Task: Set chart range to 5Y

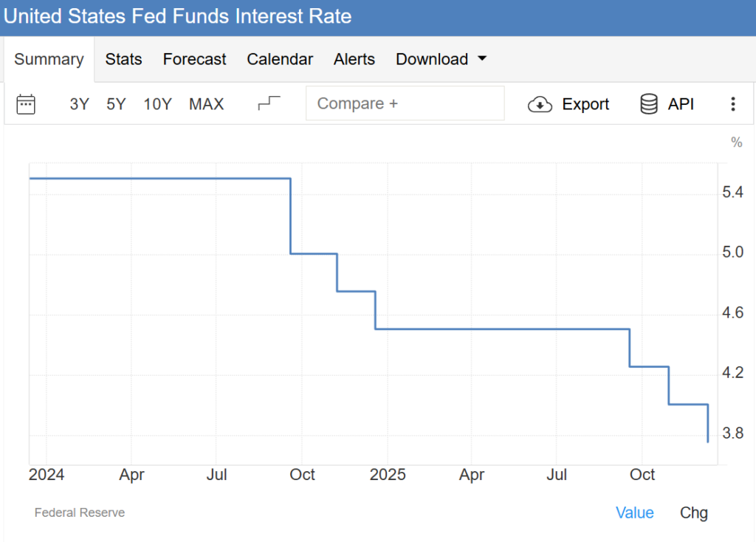Action: [116, 104]
